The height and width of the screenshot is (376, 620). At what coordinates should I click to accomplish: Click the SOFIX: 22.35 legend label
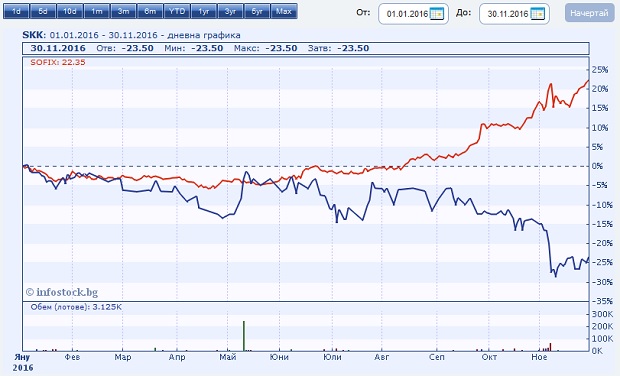pos(58,62)
